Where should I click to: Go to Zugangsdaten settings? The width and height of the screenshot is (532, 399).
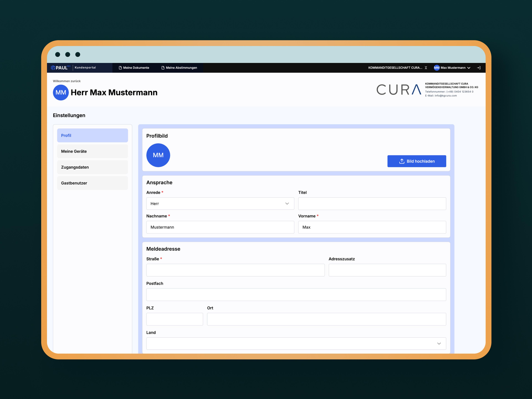92,167
